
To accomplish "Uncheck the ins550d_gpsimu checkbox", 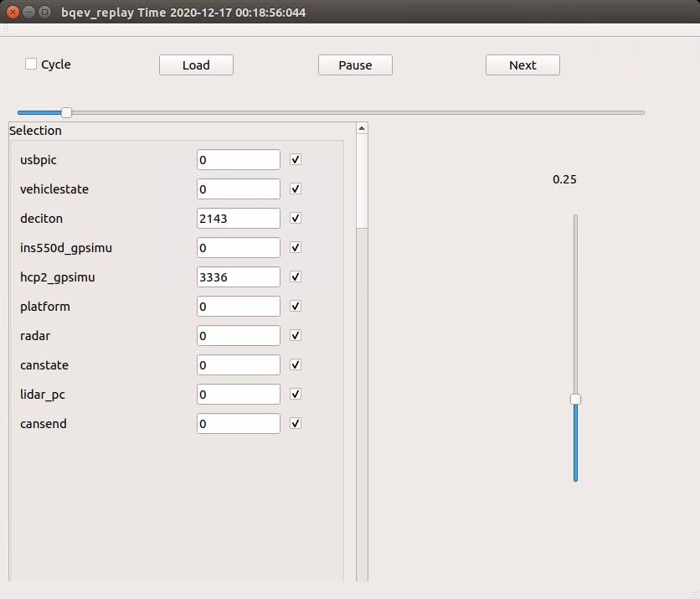I will [x=296, y=248].
